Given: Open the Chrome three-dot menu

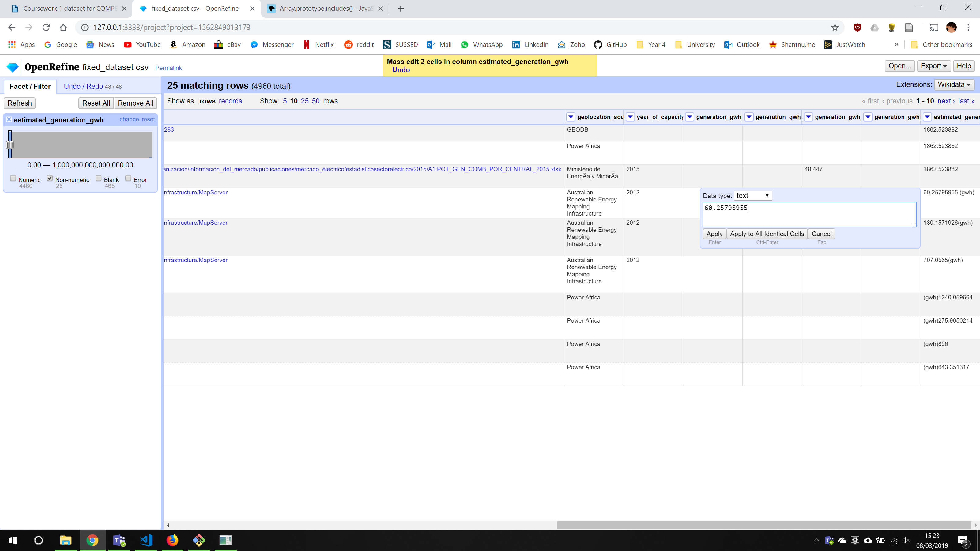Looking at the screenshot, I should [x=968, y=27].
